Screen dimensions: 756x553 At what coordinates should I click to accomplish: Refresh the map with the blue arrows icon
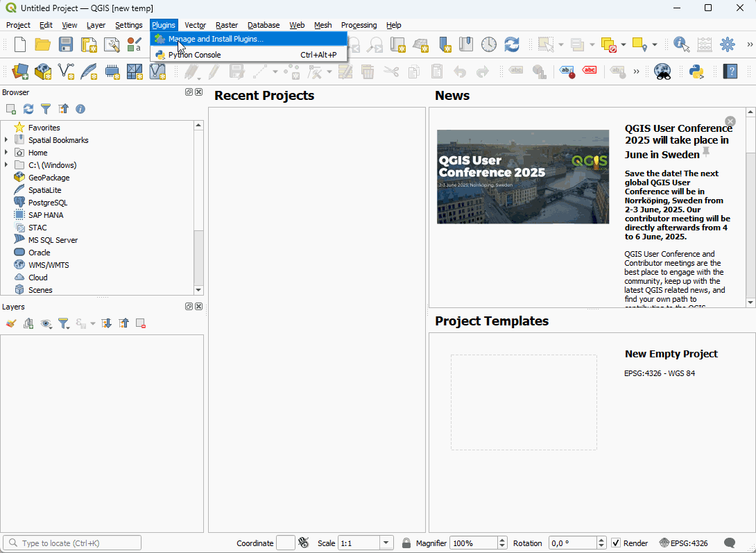[x=512, y=44]
